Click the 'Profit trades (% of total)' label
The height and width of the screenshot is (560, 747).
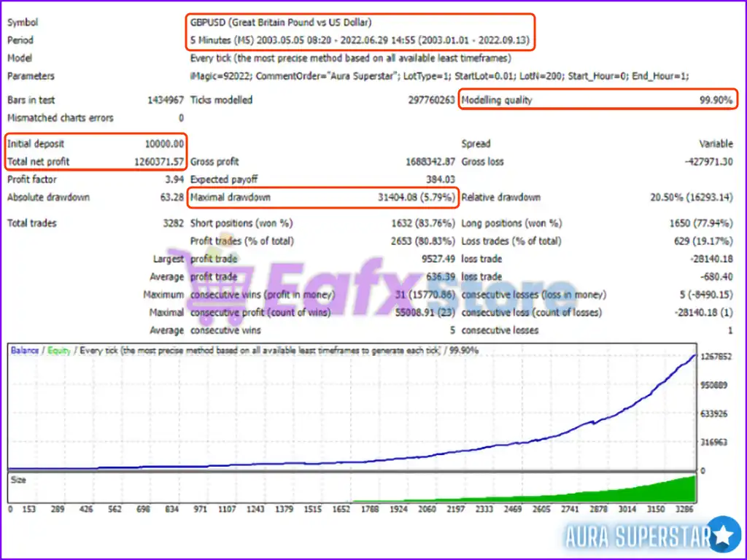242,241
